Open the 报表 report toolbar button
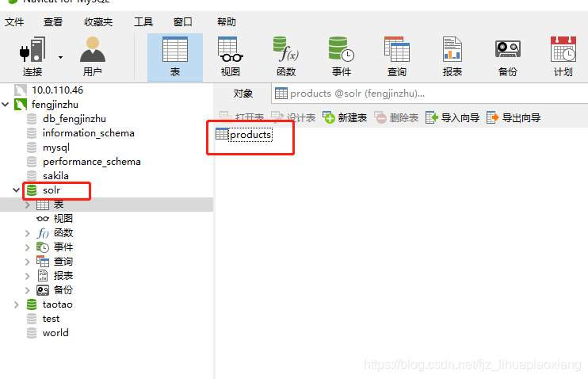 click(452, 56)
